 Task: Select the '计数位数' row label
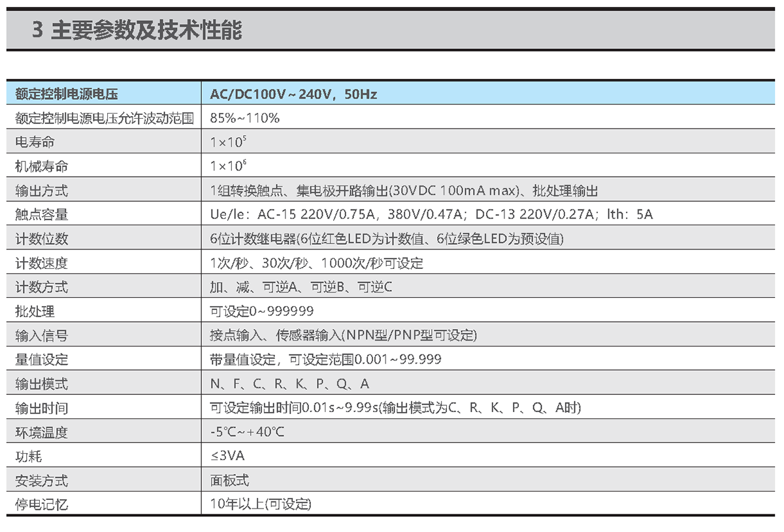41,239
